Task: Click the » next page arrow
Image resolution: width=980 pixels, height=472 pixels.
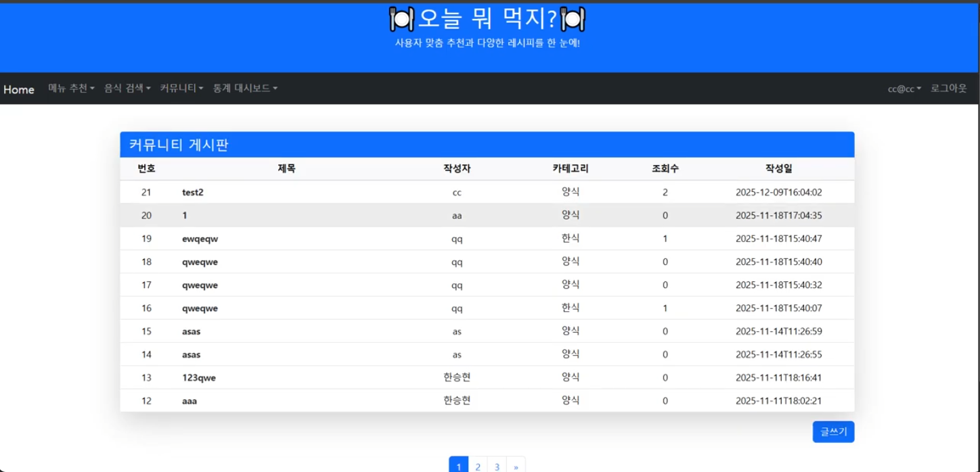Action: [x=516, y=466]
